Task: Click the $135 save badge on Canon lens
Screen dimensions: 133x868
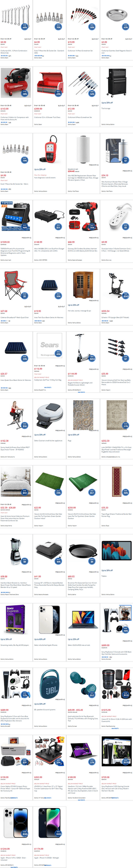Action: (126, 695)
